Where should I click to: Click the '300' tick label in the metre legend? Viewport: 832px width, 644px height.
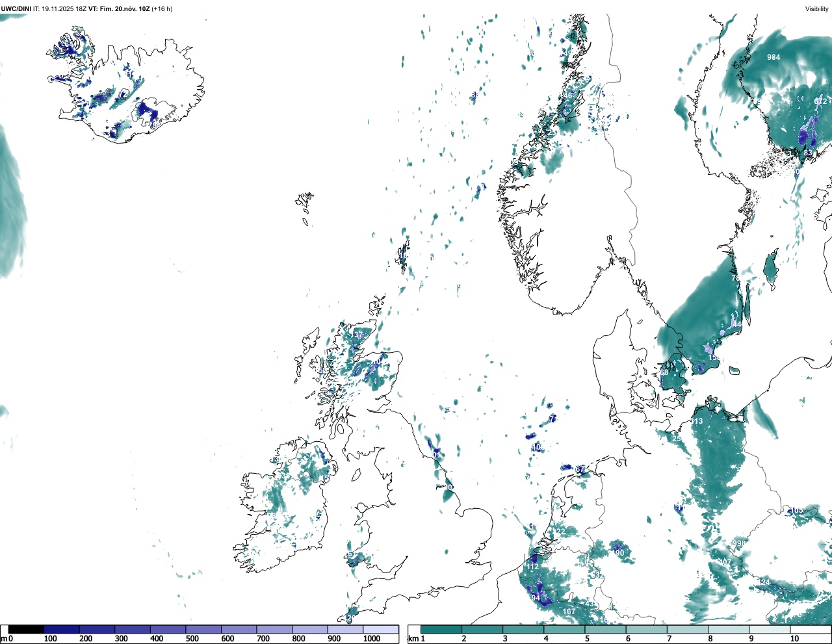pos(121,639)
